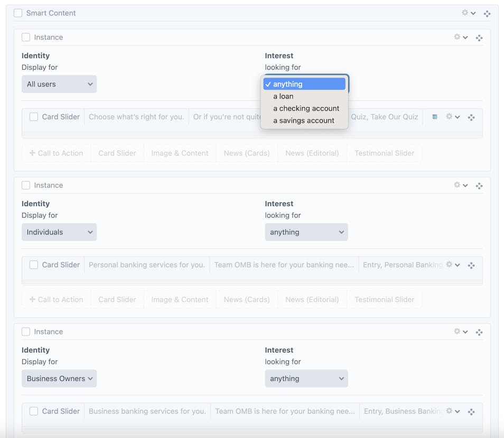Check the Instance box above Business Owners
The image size is (504, 438).
pyautogui.click(x=26, y=332)
